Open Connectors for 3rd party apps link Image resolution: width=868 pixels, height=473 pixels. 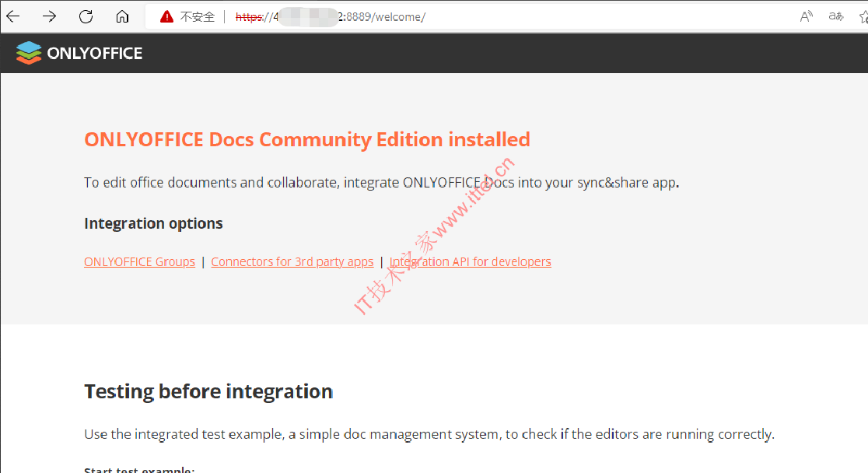click(x=292, y=261)
